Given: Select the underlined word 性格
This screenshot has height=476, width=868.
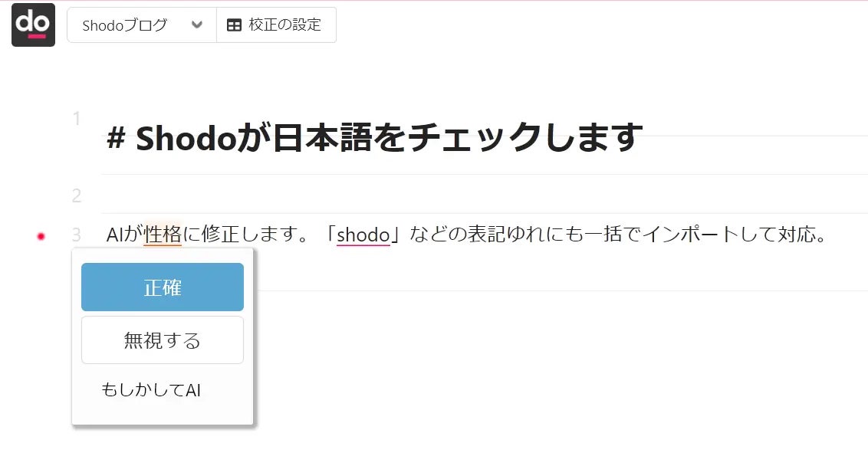Looking at the screenshot, I should coord(163,235).
